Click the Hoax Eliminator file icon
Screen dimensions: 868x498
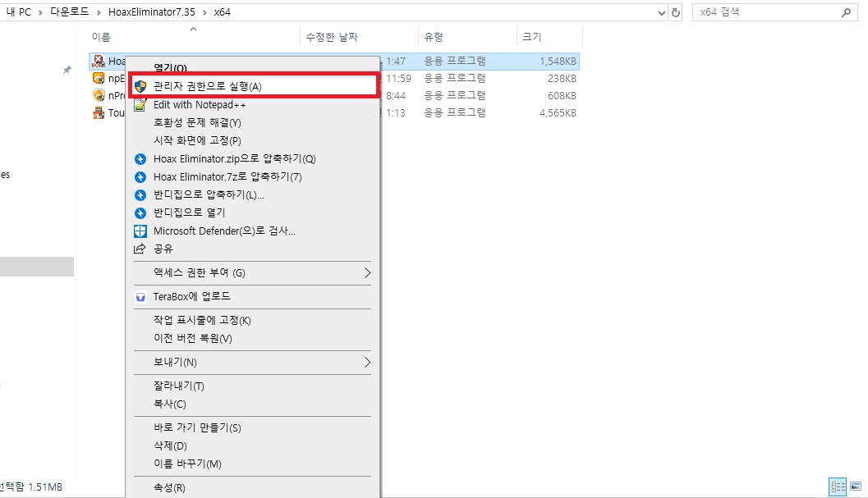pos(99,61)
